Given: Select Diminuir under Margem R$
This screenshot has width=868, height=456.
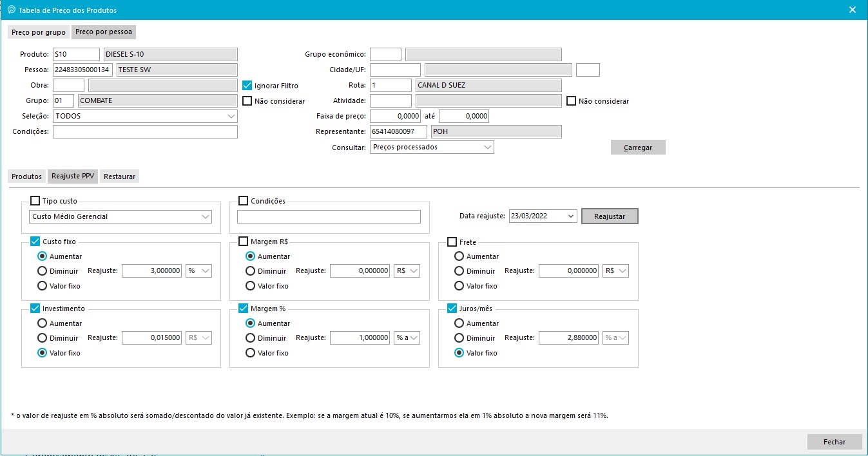Looking at the screenshot, I should click(x=251, y=271).
